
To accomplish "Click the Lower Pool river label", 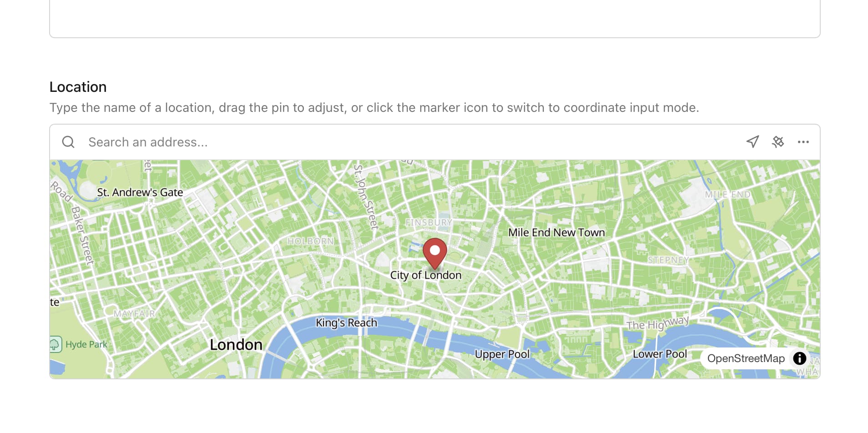I will [x=660, y=354].
